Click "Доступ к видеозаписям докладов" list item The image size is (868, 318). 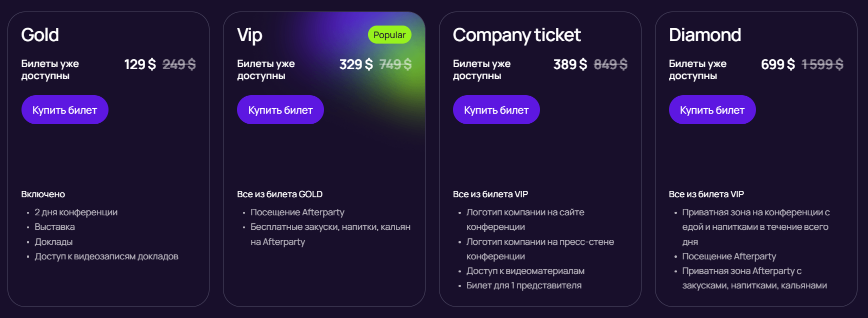pos(106,256)
